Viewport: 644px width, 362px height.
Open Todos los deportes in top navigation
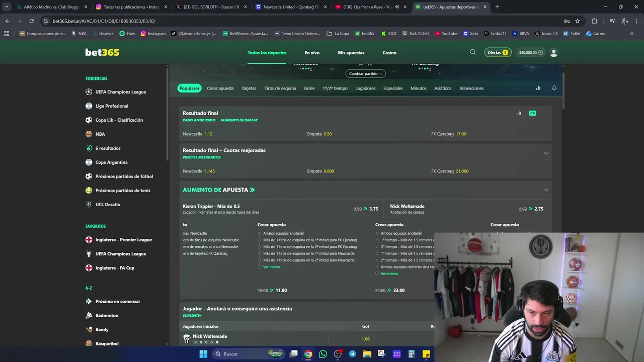tap(267, 53)
